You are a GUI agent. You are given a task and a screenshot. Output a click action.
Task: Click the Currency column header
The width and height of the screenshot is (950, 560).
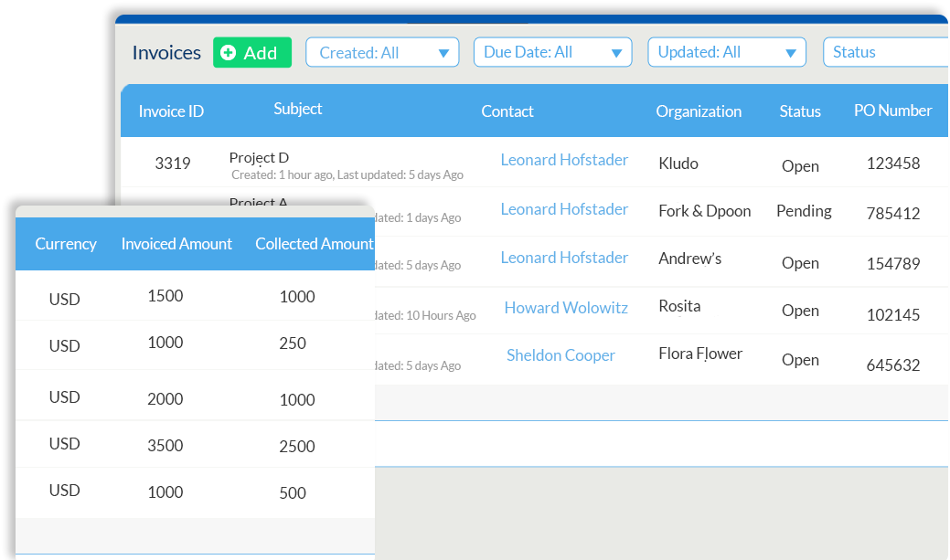point(65,244)
